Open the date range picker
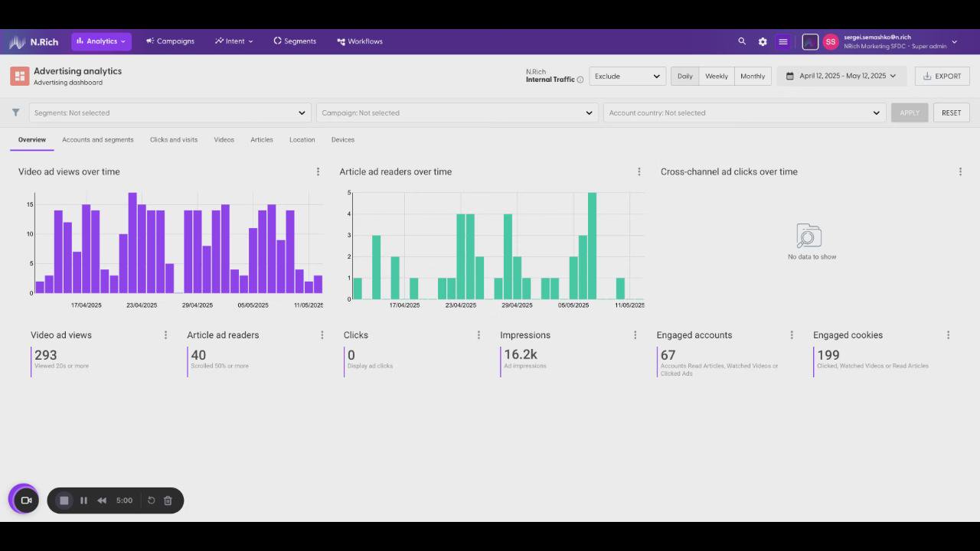Screen dimensions: 980x551 point(841,76)
